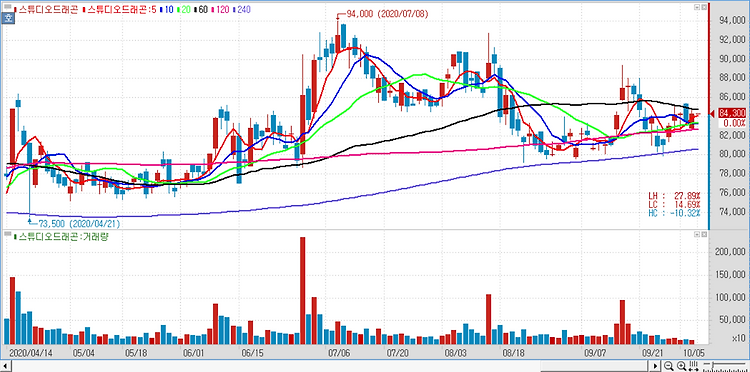Viewport: 750px width, 372px height.
Task: Click the 09/21 date axis label
Action: (x=652, y=352)
